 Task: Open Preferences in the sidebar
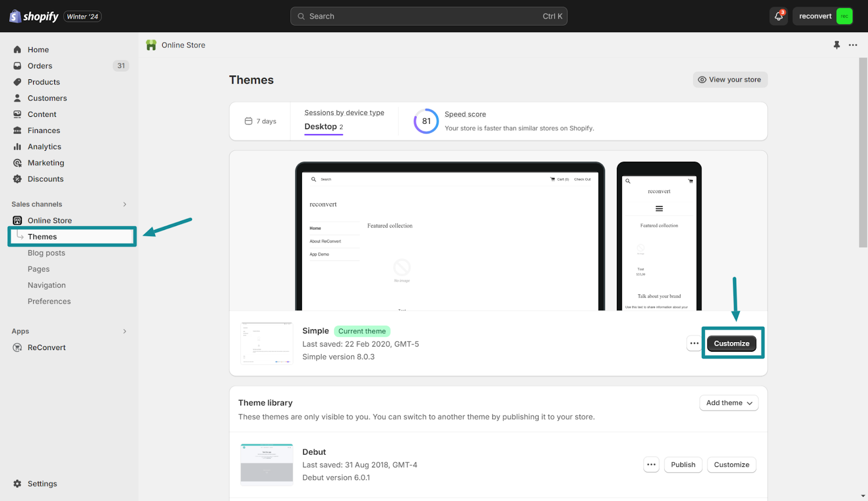tap(49, 301)
